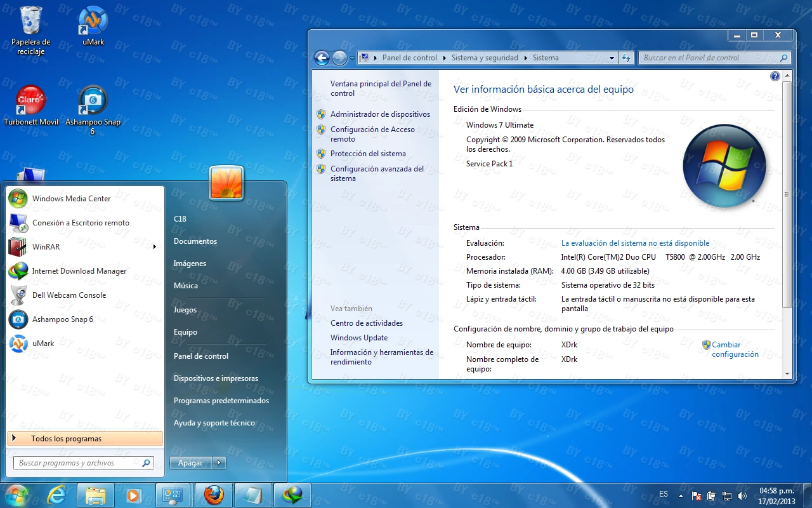Click the Buscar programas y archivos field

tap(77, 463)
